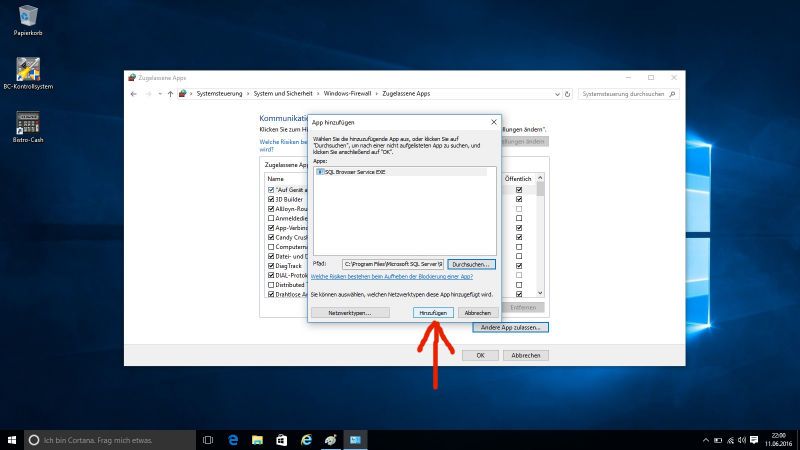Open the Windows Start menu

(12, 440)
